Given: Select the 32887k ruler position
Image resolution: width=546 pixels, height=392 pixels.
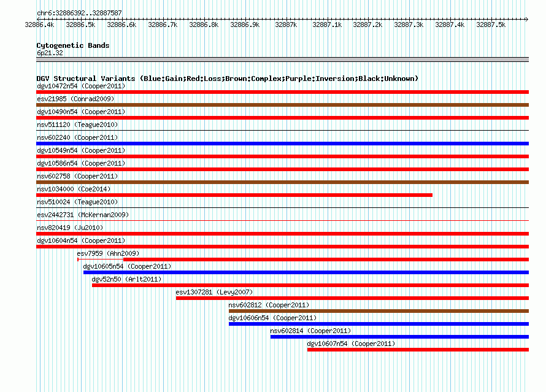Looking at the screenshot, I should tap(286, 25).
